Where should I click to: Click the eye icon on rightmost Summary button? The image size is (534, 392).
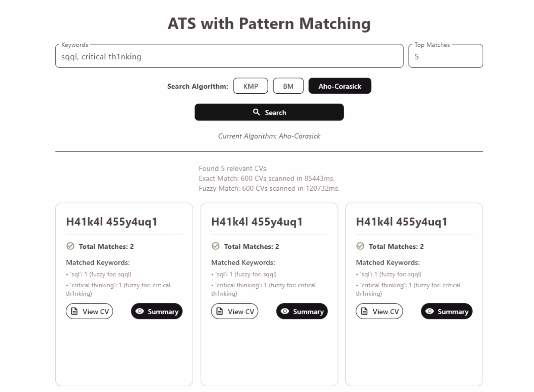430,311
